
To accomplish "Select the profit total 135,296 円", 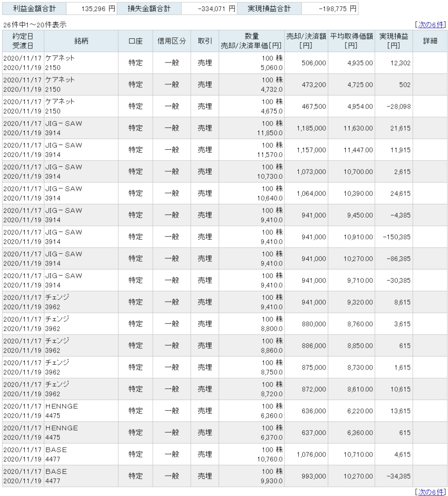I will tap(98, 9).
